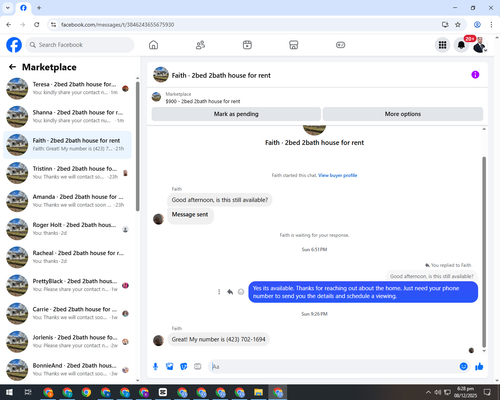The height and width of the screenshot is (400, 500).
Task: React to the blue sent message
Action: tap(241, 292)
